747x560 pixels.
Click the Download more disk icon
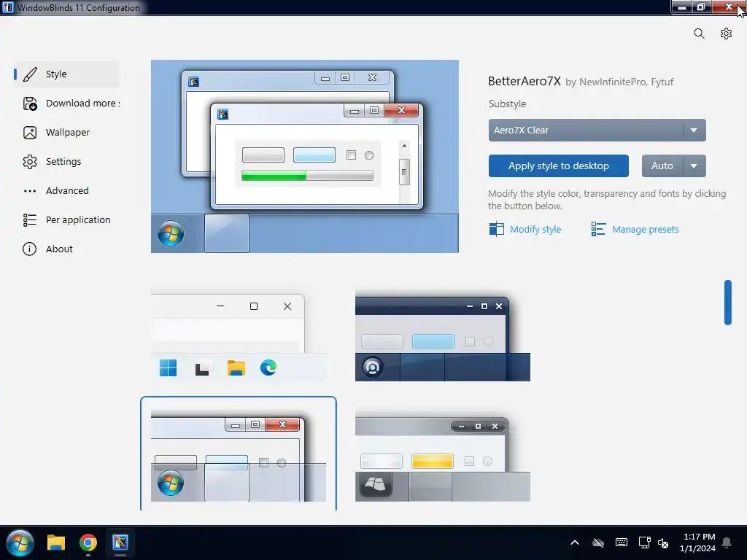click(x=29, y=104)
